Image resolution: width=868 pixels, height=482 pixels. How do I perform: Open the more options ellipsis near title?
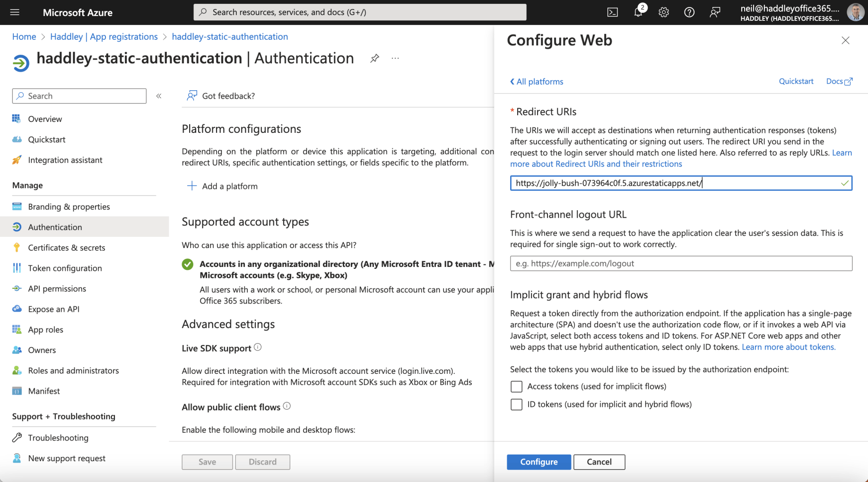tap(395, 58)
